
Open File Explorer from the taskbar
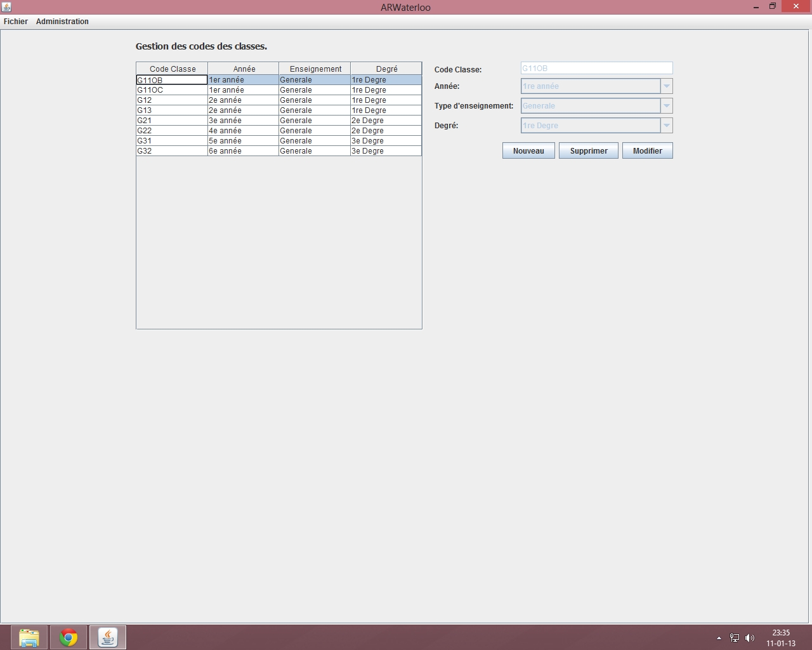29,637
